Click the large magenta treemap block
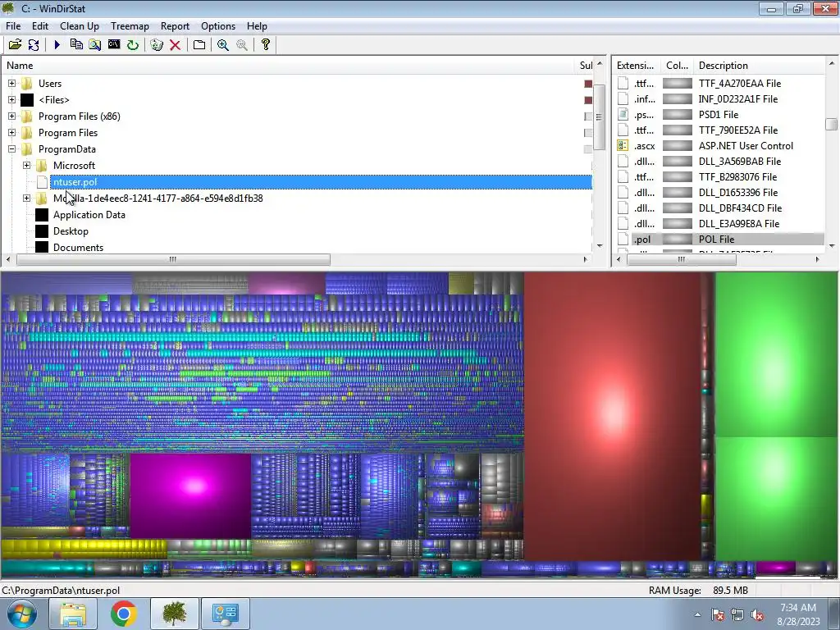Screen dimensions: 840x630 (x=190, y=495)
